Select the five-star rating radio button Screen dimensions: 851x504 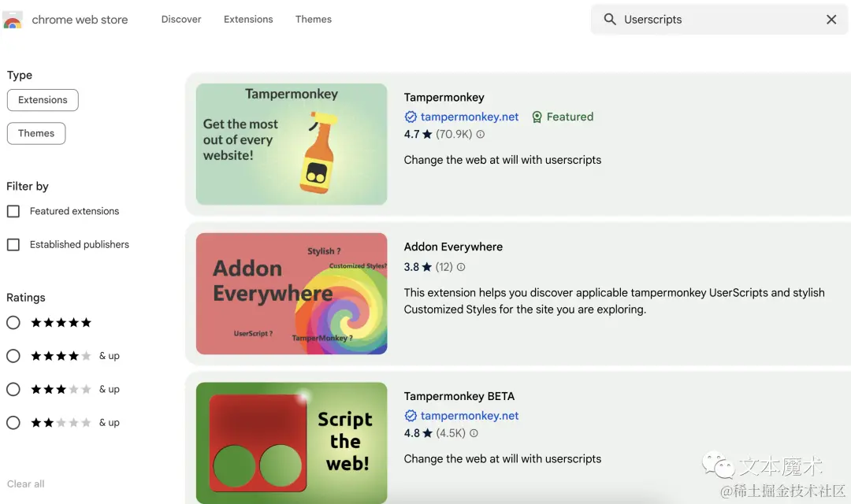tap(13, 323)
